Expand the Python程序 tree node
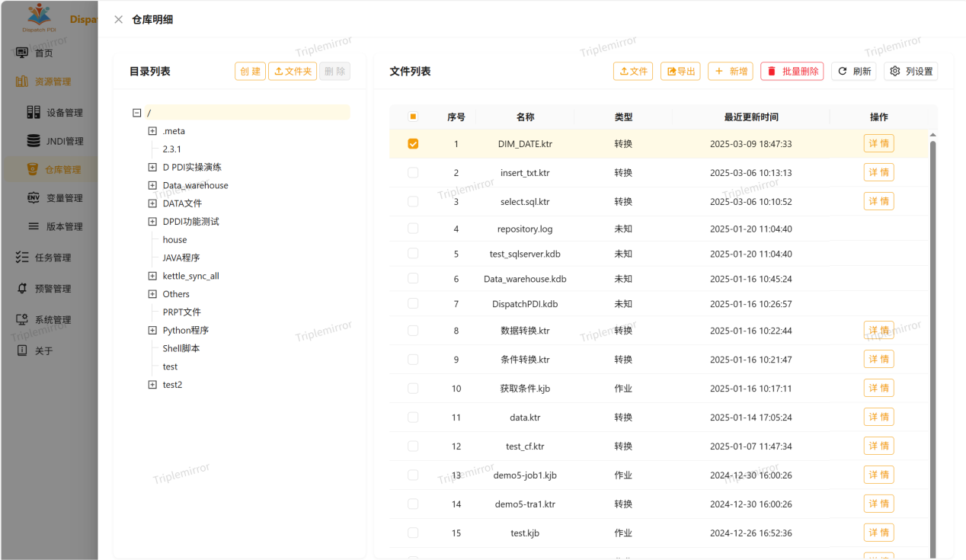 pos(152,330)
